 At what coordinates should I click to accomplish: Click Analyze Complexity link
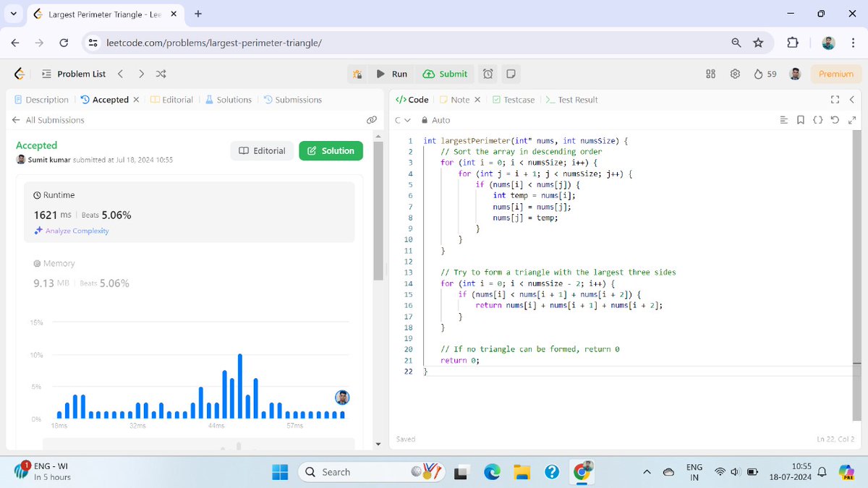pos(71,231)
